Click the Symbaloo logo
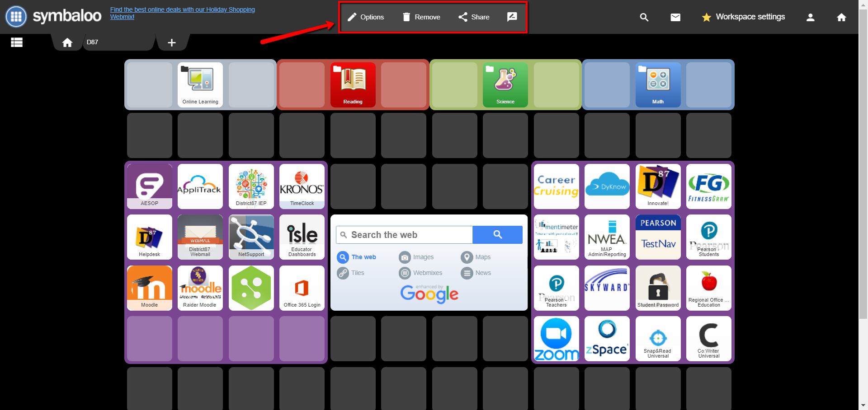 [53, 16]
